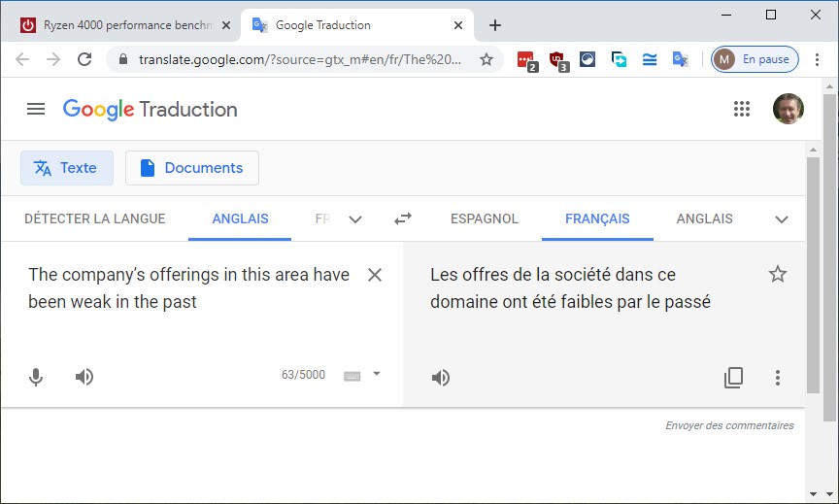Screen dimensions: 839x504
Task: Expand the source language list chevron
Action: point(355,219)
